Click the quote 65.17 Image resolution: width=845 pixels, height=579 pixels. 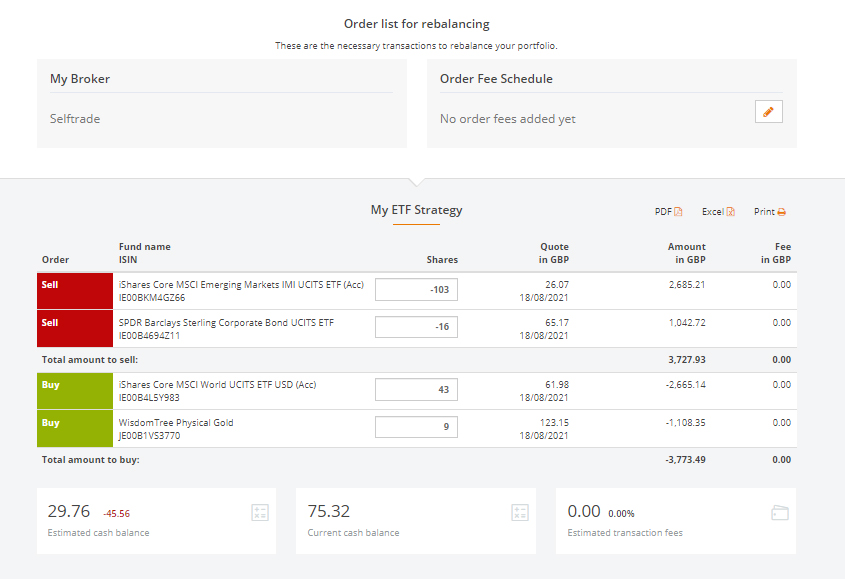tap(557, 322)
